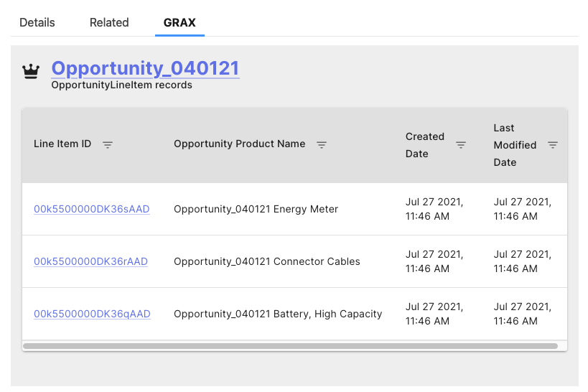Click the Battery, High Capacity product cell
Image resolution: width=588 pixels, height=392 pixels.
(278, 314)
